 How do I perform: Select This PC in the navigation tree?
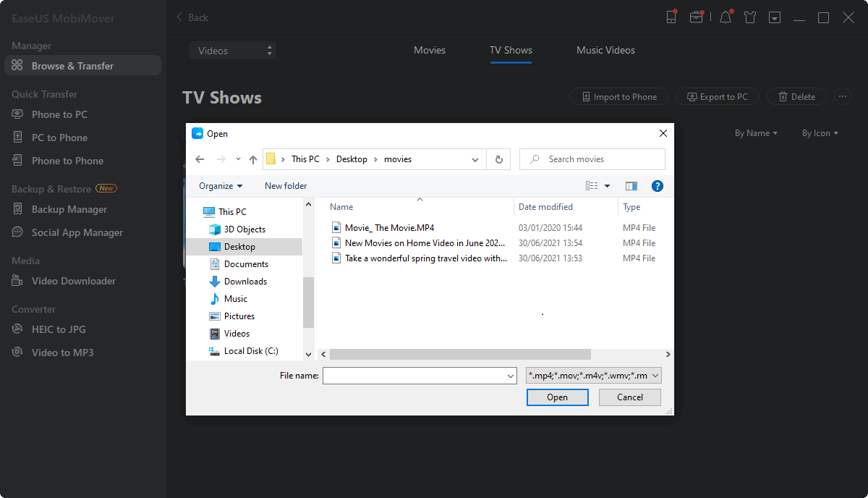[232, 212]
